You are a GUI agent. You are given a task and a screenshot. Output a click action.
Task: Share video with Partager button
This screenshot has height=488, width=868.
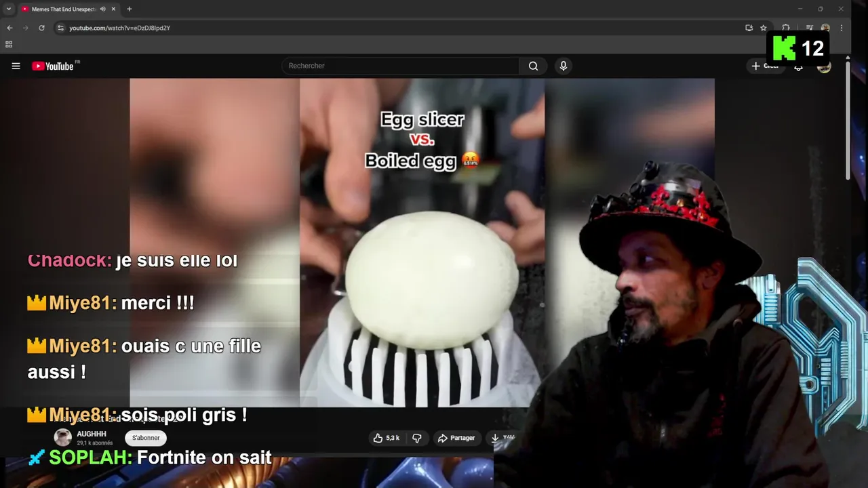[x=456, y=438]
